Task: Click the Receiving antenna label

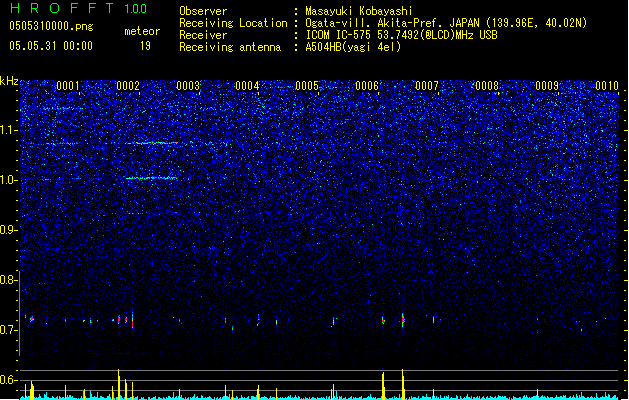Action: coord(230,47)
